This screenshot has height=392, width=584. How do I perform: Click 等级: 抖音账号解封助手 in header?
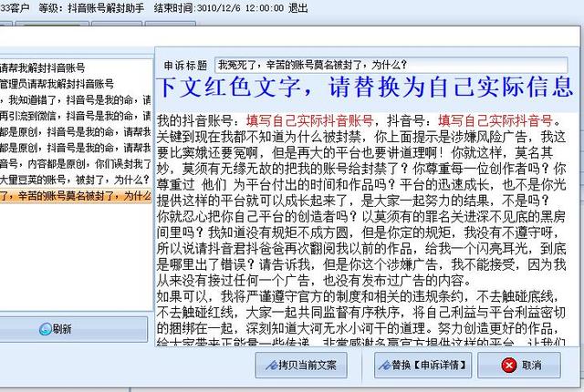point(91,8)
